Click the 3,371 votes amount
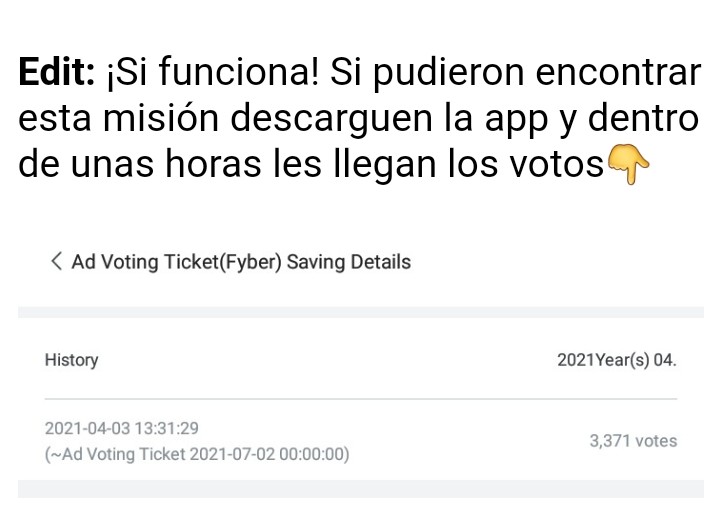 632,441
